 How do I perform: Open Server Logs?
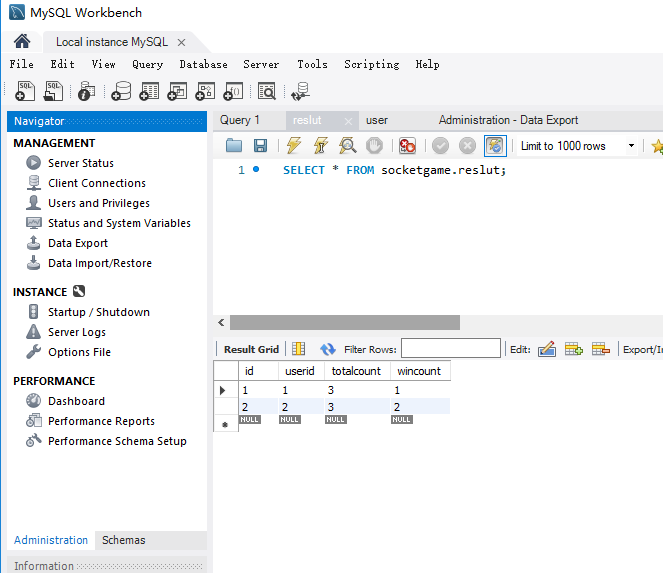(x=77, y=332)
